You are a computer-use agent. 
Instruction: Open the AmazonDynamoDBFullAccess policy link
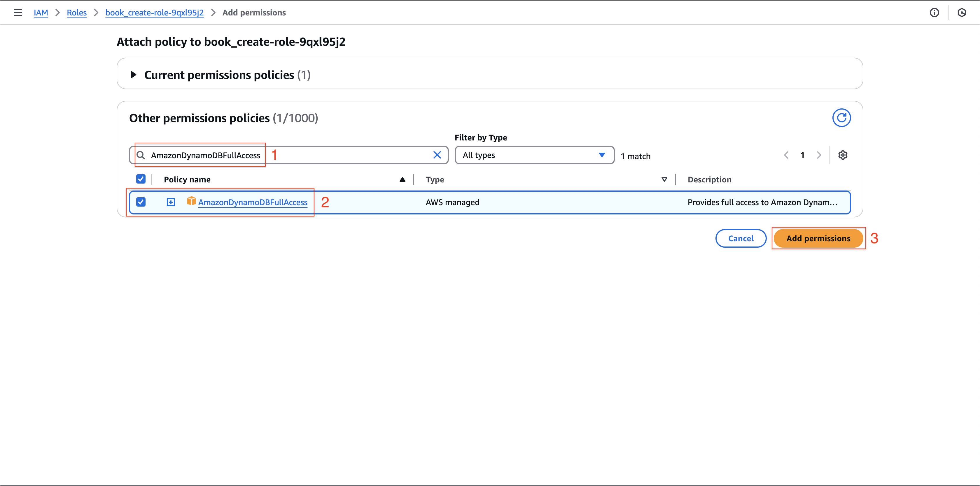[253, 202]
